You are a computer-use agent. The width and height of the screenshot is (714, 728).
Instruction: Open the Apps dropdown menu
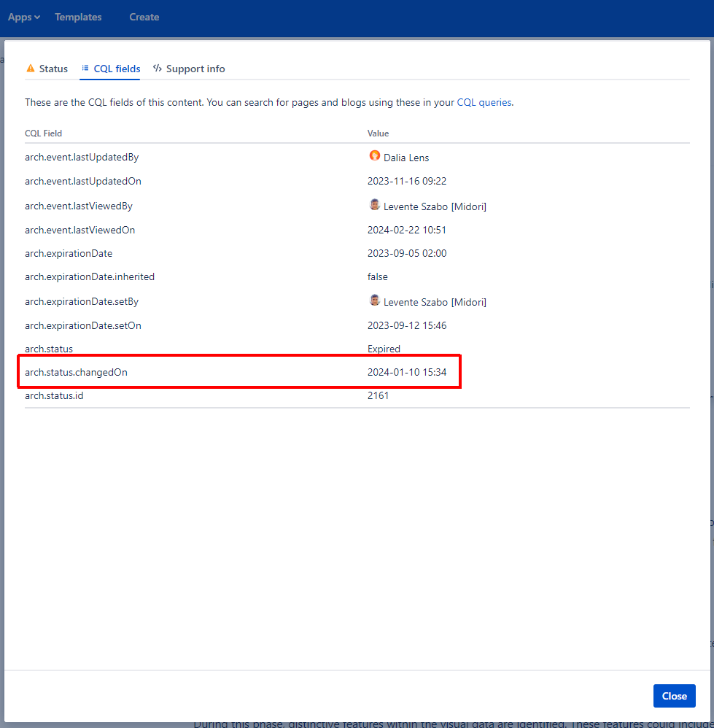coord(23,18)
